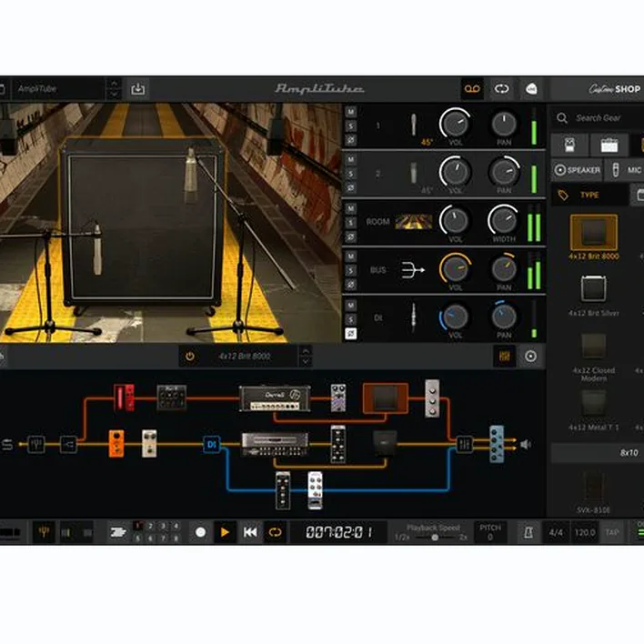
Task: Adjust ROOM WIDTH knob
Action: click(x=504, y=220)
